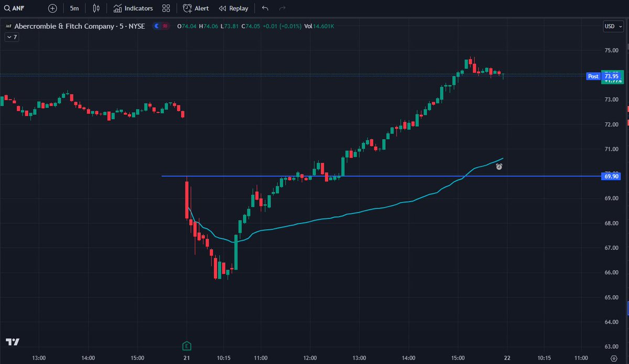Image resolution: width=629 pixels, height=364 pixels.
Task: Click the 12:00 time axis label
Action: click(310, 358)
